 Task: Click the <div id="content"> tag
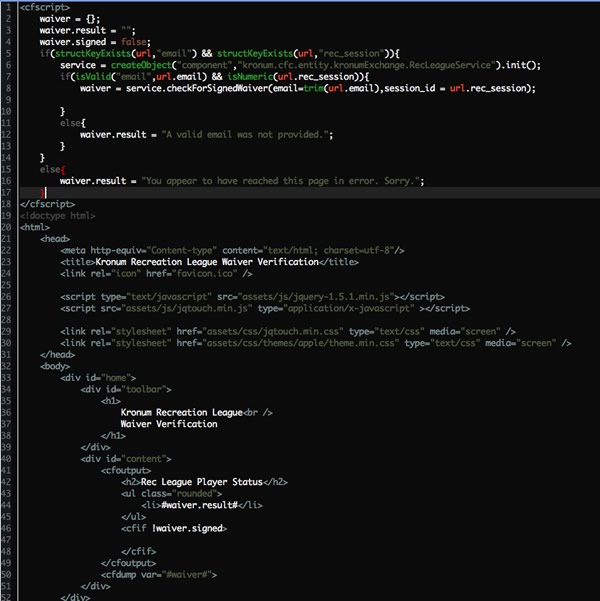126,459
